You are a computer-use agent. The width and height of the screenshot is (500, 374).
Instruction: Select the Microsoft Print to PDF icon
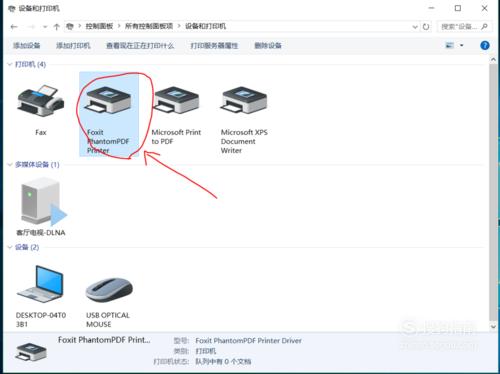tap(176, 100)
